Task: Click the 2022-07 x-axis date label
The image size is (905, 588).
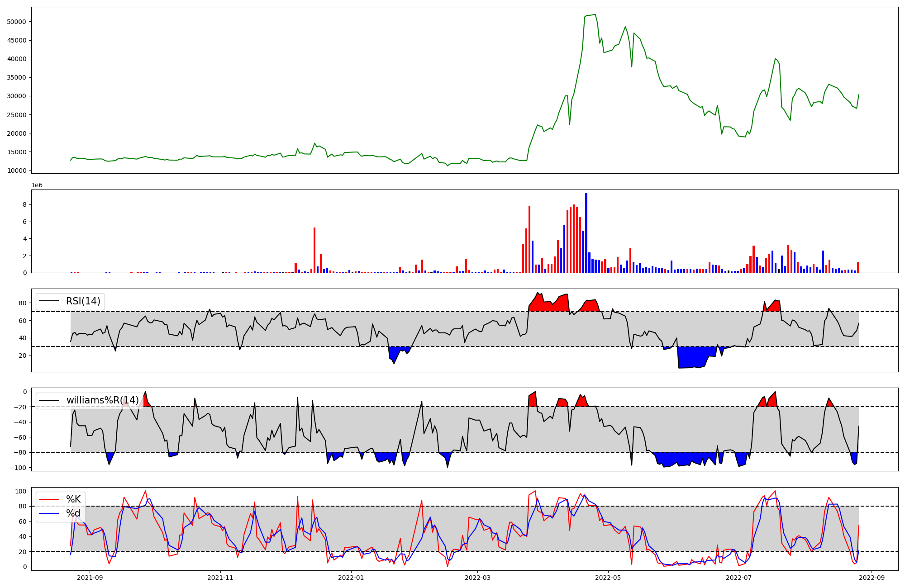Action: point(738,578)
